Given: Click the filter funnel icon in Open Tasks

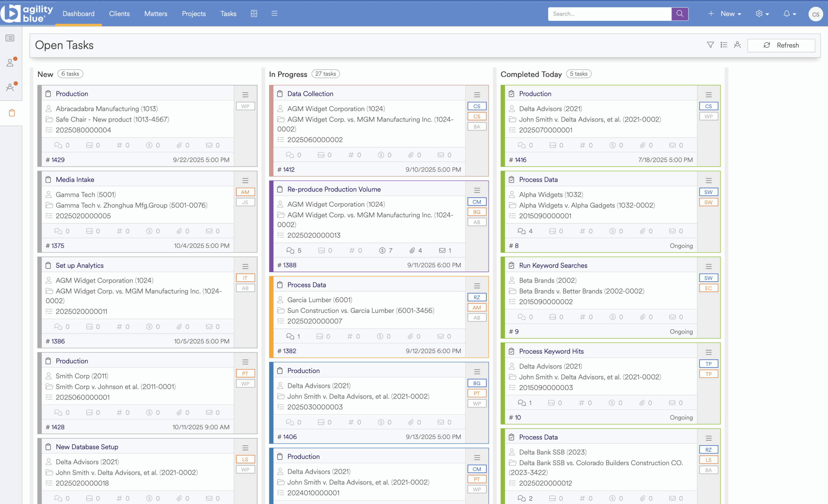Looking at the screenshot, I should (x=710, y=45).
